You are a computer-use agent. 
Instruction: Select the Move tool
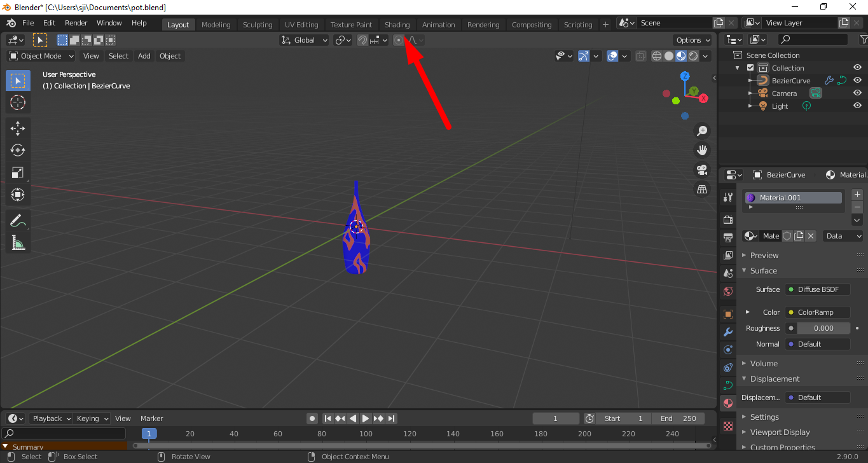coord(18,128)
